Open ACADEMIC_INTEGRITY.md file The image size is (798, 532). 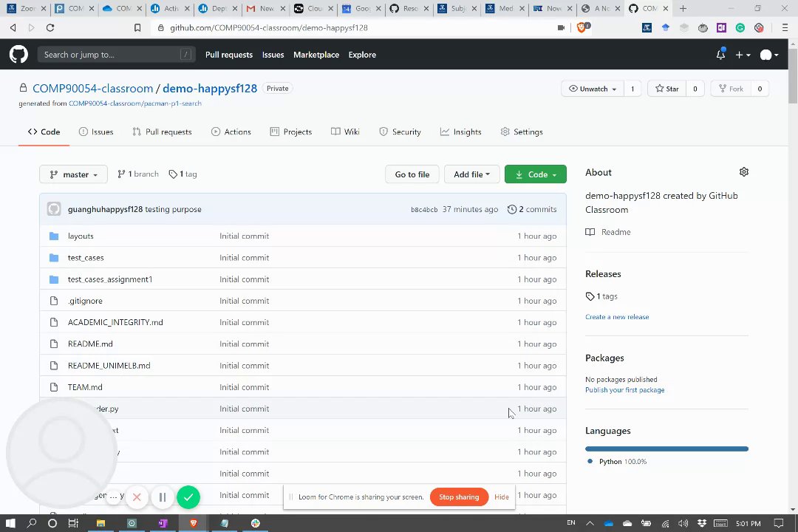pos(115,322)
